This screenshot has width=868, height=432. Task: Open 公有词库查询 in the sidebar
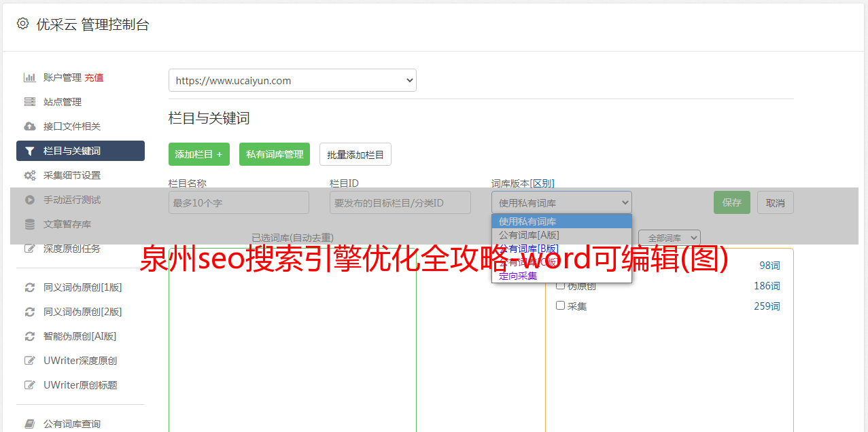(72, 424)
